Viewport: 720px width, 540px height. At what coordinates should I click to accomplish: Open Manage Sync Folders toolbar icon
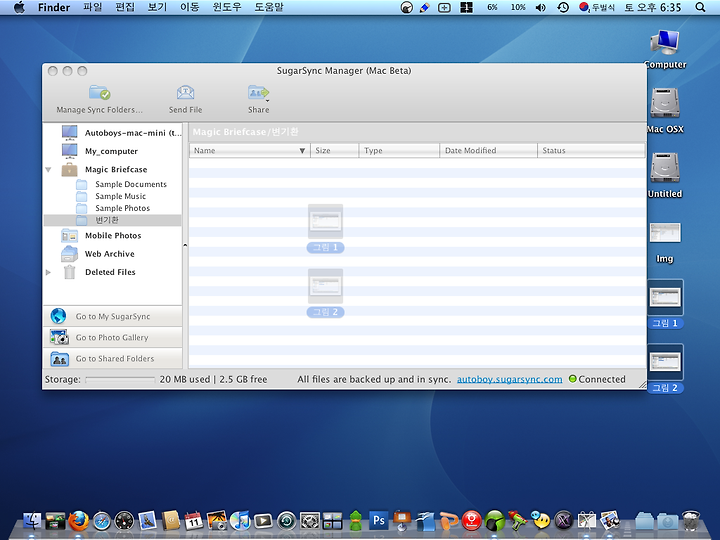[100, 93]
